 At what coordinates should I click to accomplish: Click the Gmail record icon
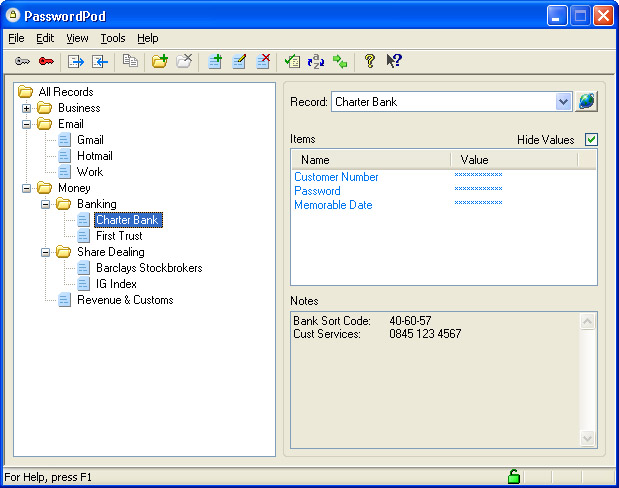[64, 140]
